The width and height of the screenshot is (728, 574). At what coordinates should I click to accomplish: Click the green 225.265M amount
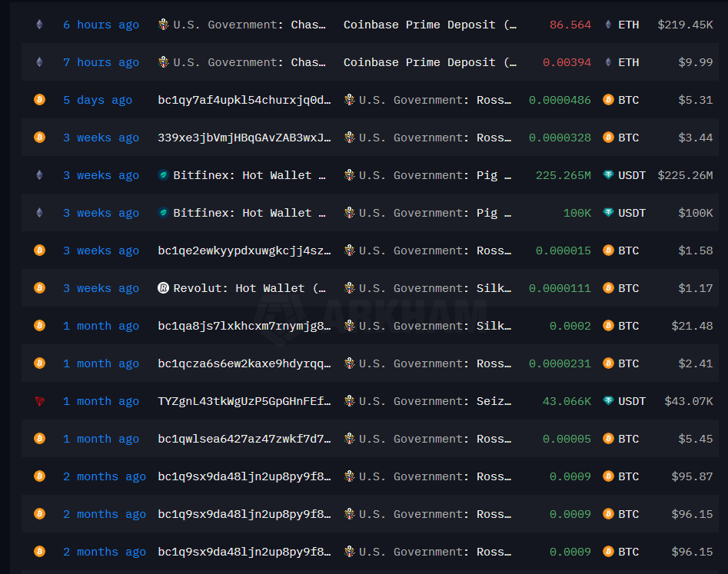[x=563, y=175]
